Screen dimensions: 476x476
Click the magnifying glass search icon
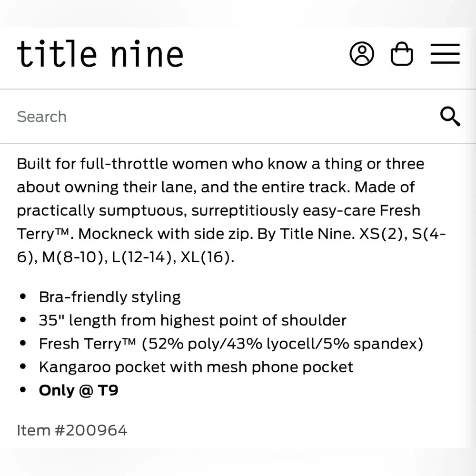click(x=450, y=116)
